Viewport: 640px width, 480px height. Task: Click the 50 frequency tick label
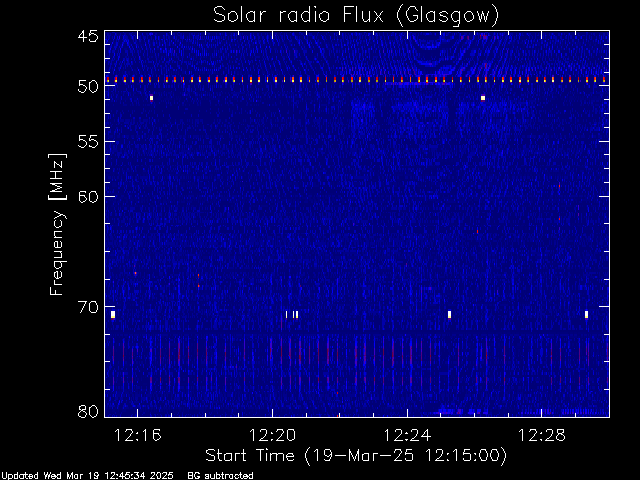(88, 86)
